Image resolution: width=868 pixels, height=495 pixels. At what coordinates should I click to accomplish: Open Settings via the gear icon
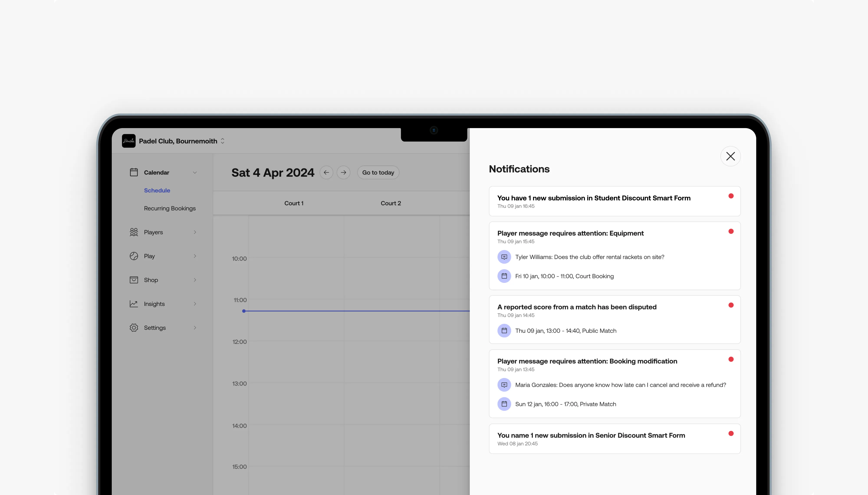tap(134, 327)
